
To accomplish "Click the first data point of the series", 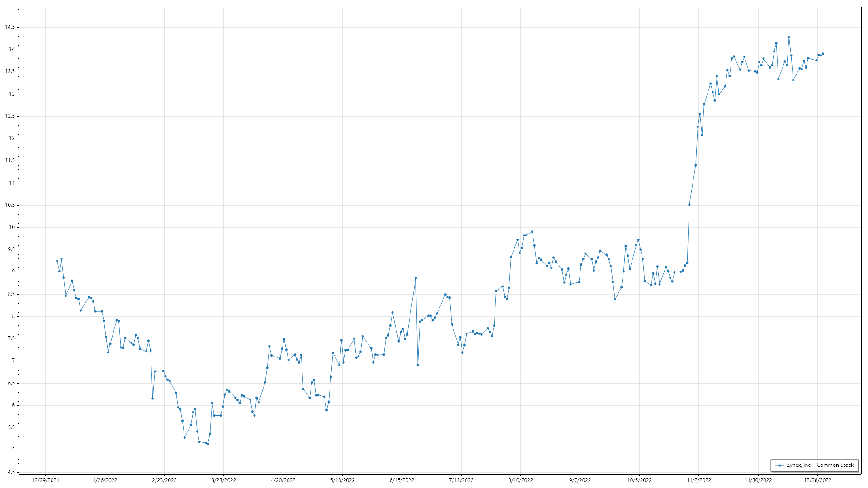I will 57,261.
